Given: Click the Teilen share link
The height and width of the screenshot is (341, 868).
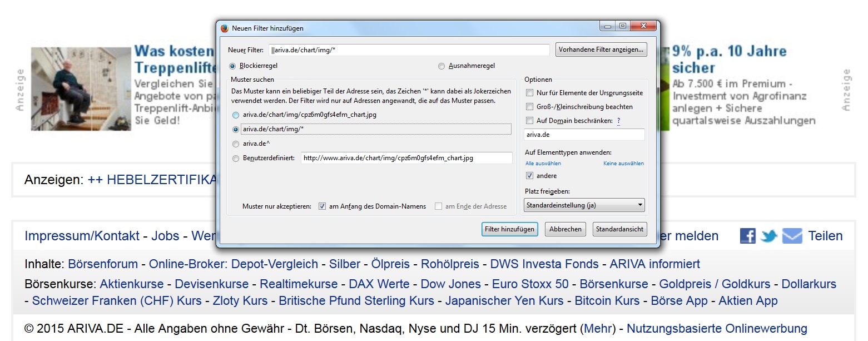Looking at the screenshot, I should point(825,236).
